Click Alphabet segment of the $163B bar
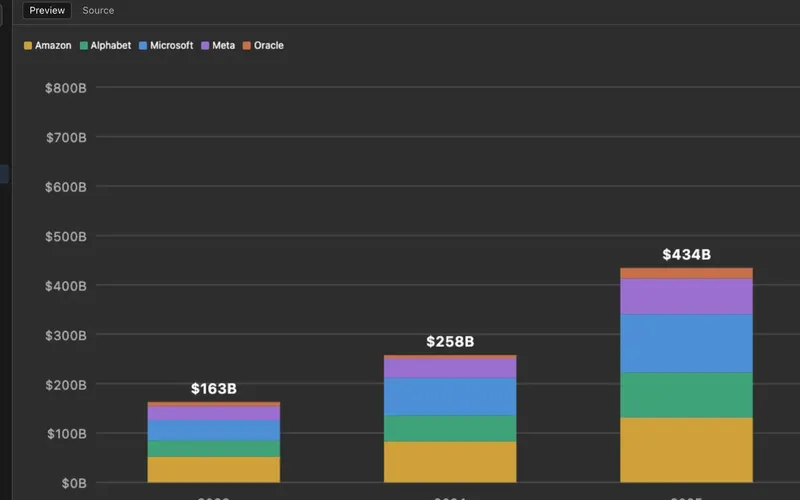 (214, 448)
